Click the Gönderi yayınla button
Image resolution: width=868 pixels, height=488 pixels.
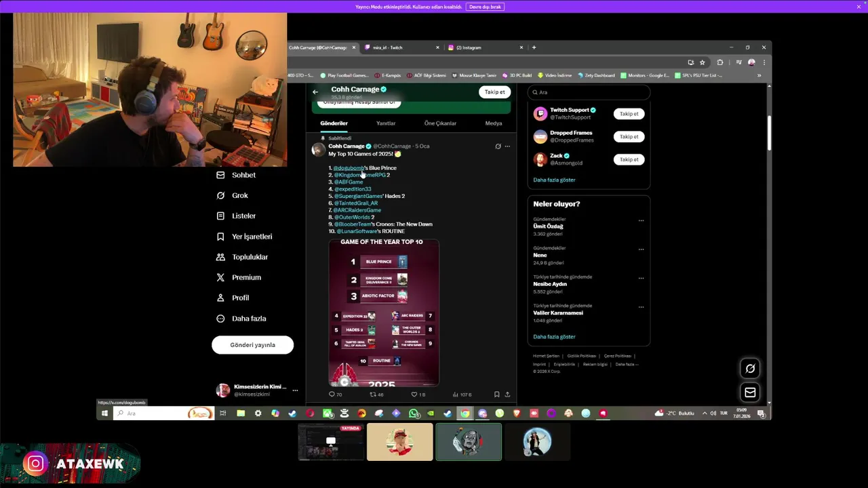click(252, 345)
